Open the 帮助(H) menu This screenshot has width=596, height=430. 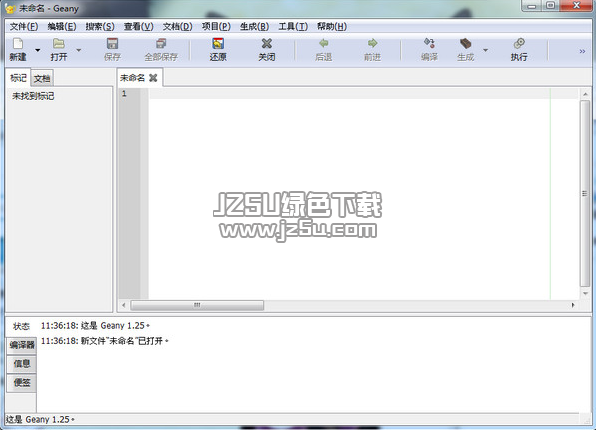click(x=332, y=27)
